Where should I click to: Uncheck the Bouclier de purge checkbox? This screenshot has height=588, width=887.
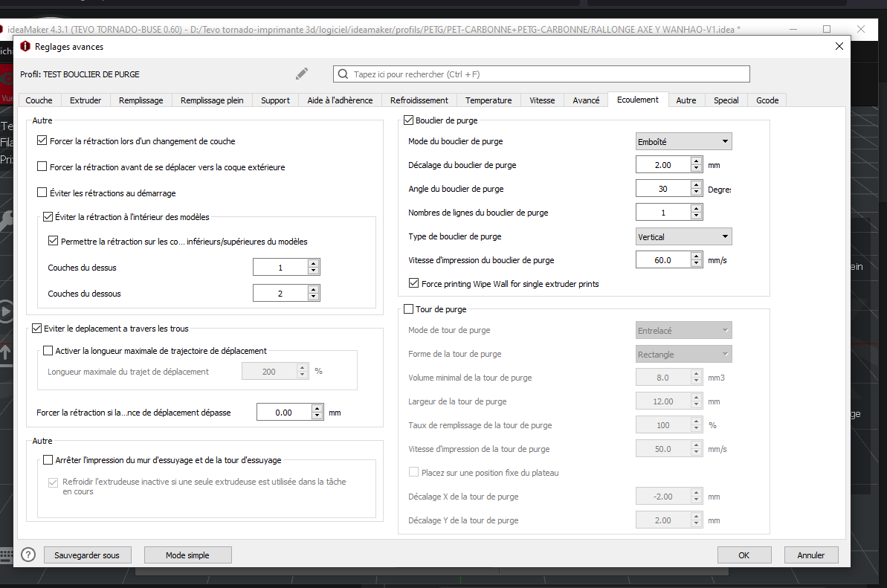tap(408, 120)
